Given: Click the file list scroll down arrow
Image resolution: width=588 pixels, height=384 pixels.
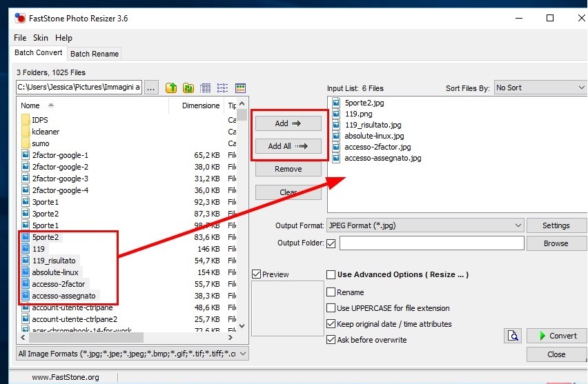Looking at the screenshot, I should click(242, 326).
